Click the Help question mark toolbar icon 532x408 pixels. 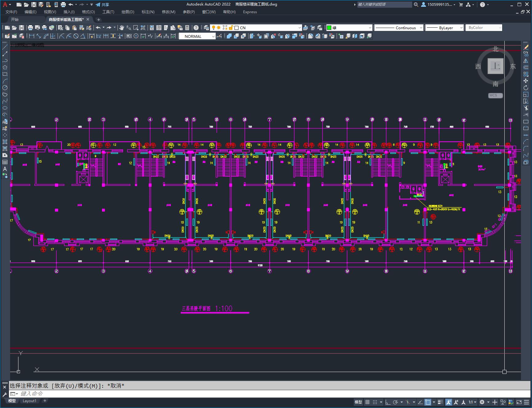[x=196, y=28]
